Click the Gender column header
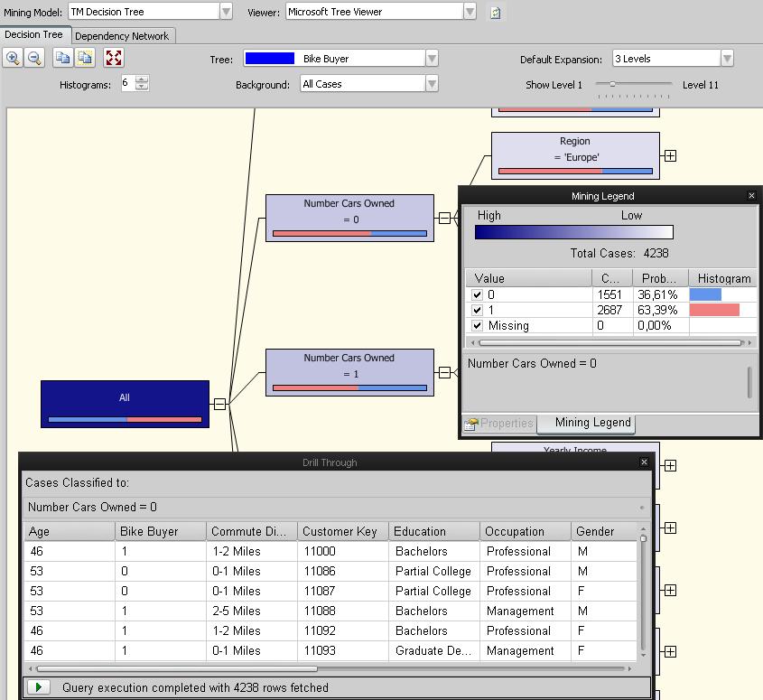Image resolution: width=763 pixels, height=700 pixels. pos(604,531)
